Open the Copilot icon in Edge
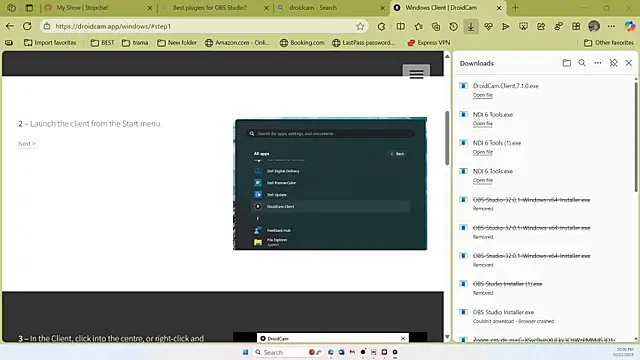This screenshot has height=360, width=640. 630,26
